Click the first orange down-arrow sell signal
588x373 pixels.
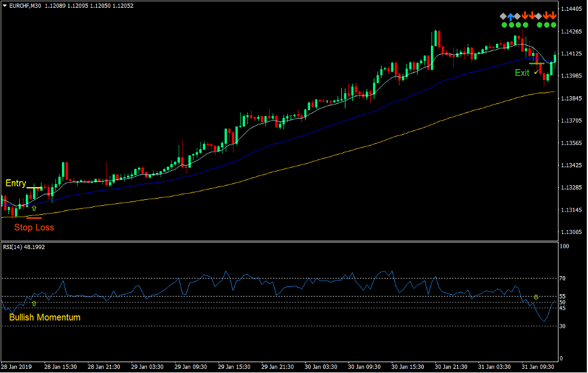(525, 16)
